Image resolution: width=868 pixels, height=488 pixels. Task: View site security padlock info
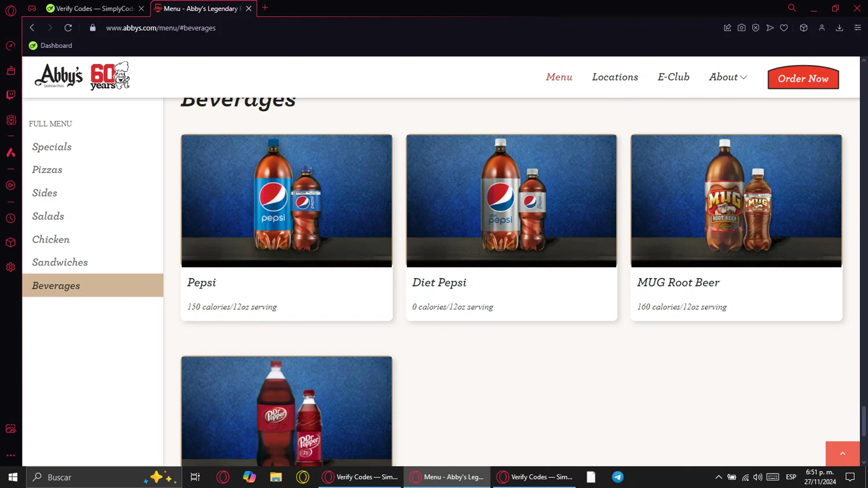(x=93, y=28)
